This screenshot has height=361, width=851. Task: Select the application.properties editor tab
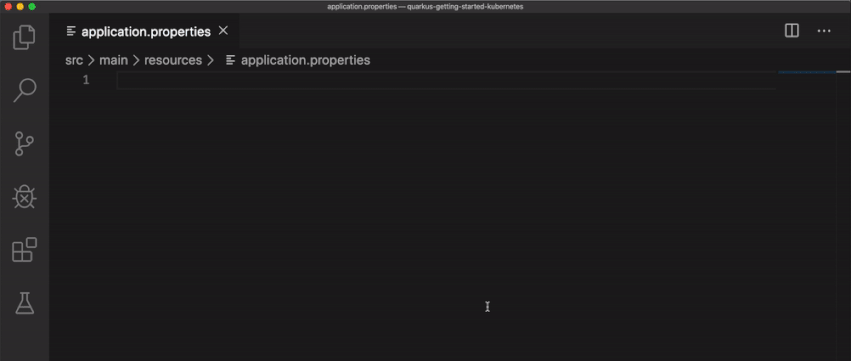[145, 31]
